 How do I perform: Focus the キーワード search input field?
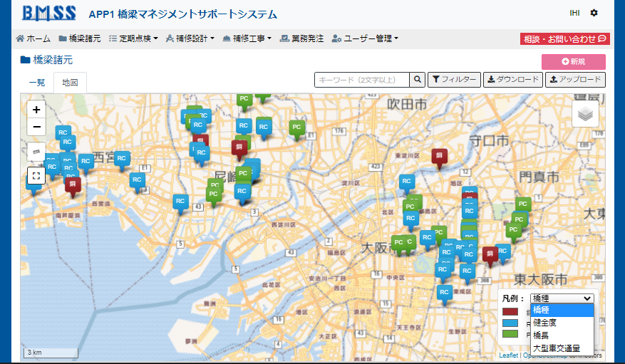(362, 80)
